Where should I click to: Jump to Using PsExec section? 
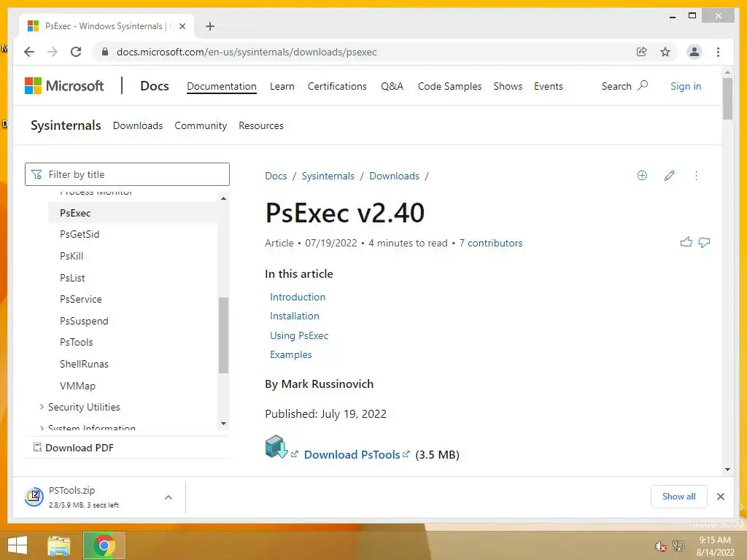pyautogui.click(x=299, y=335)
